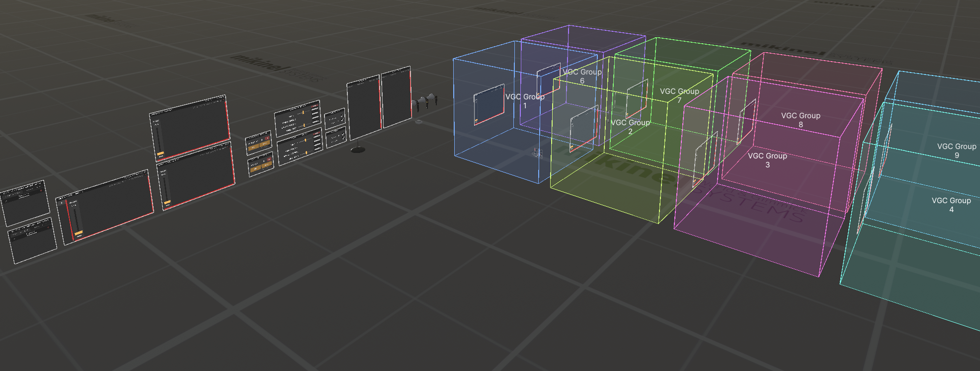Viewport: 980px width, 371px height.
Task: Click the small screen inside VGC Group 8
Action: 746,122
